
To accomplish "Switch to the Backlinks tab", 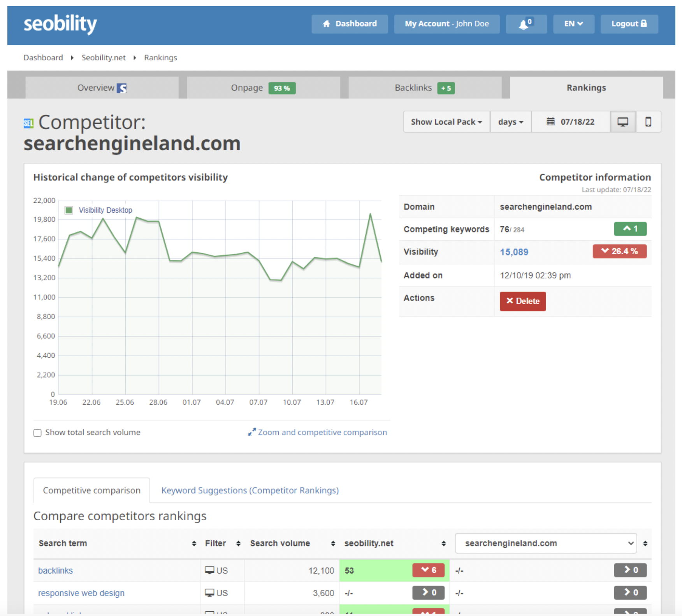I will click(425, 88).
